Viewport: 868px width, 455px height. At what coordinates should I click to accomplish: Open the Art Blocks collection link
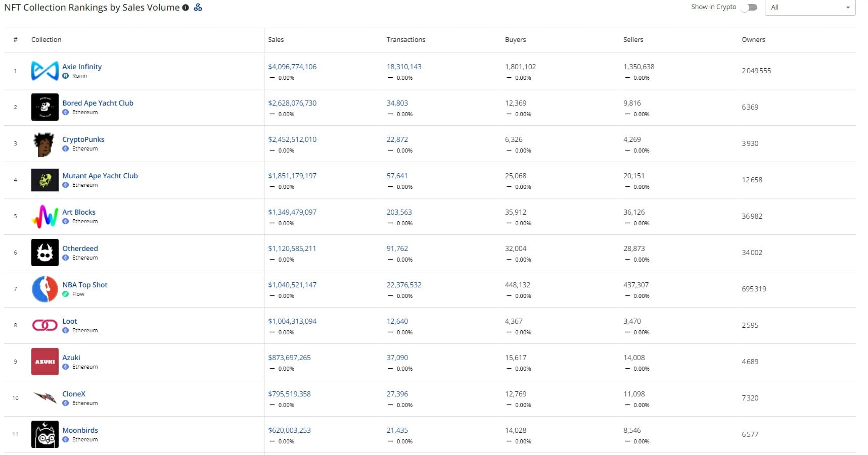coord(79,212)
